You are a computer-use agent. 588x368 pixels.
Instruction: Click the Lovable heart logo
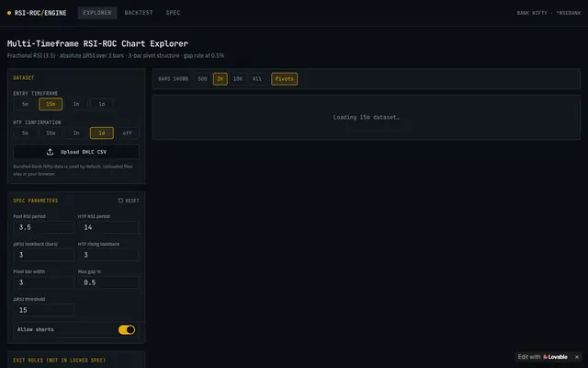pyautogui.click(x=545, y=357)
